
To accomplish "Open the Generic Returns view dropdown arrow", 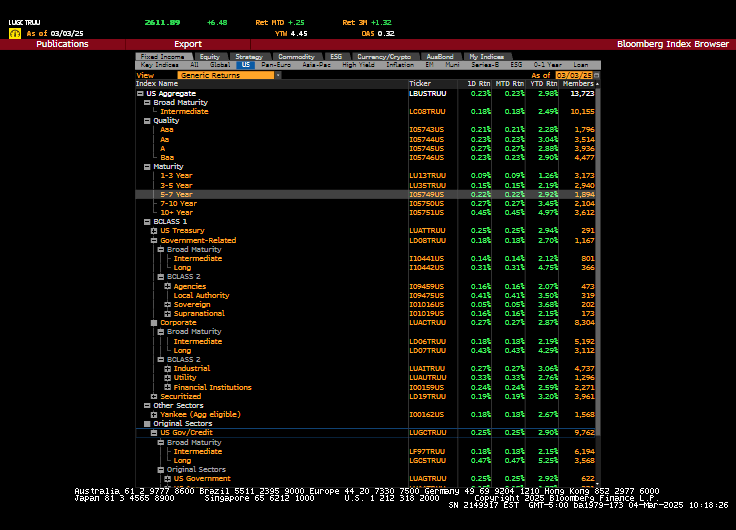I will 278,75.
